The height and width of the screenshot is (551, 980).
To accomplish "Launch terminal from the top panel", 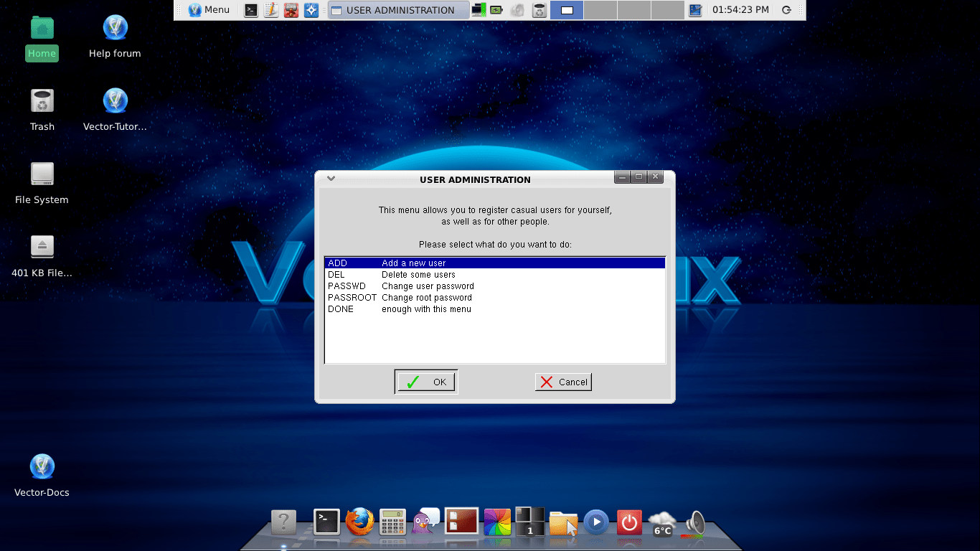I will tap(251, 10).
